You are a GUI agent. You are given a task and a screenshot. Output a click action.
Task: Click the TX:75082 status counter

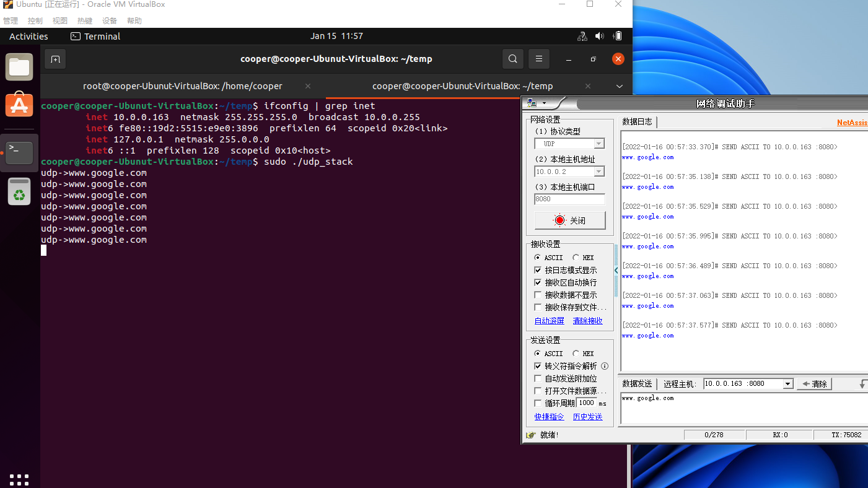(x=841, y=435)
